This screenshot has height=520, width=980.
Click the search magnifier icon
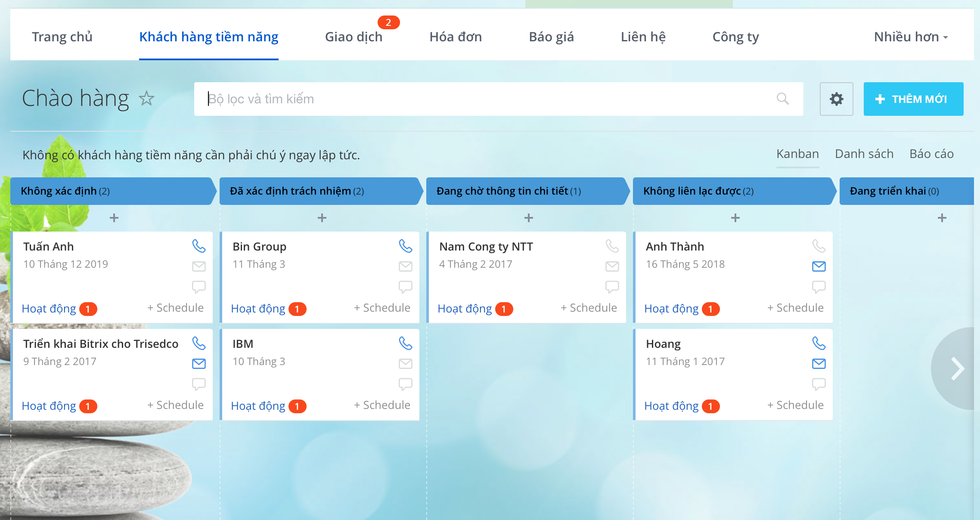pos(782,99)
